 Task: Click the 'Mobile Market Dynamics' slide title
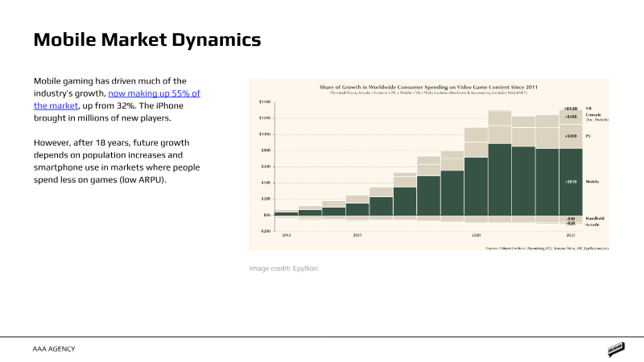[x=147, y=39]
